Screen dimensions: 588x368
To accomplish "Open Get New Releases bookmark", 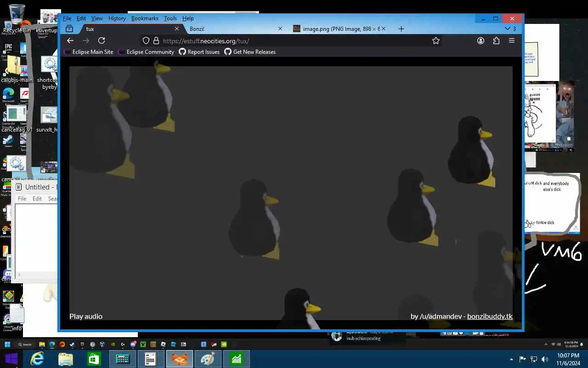I will point(250,52).
